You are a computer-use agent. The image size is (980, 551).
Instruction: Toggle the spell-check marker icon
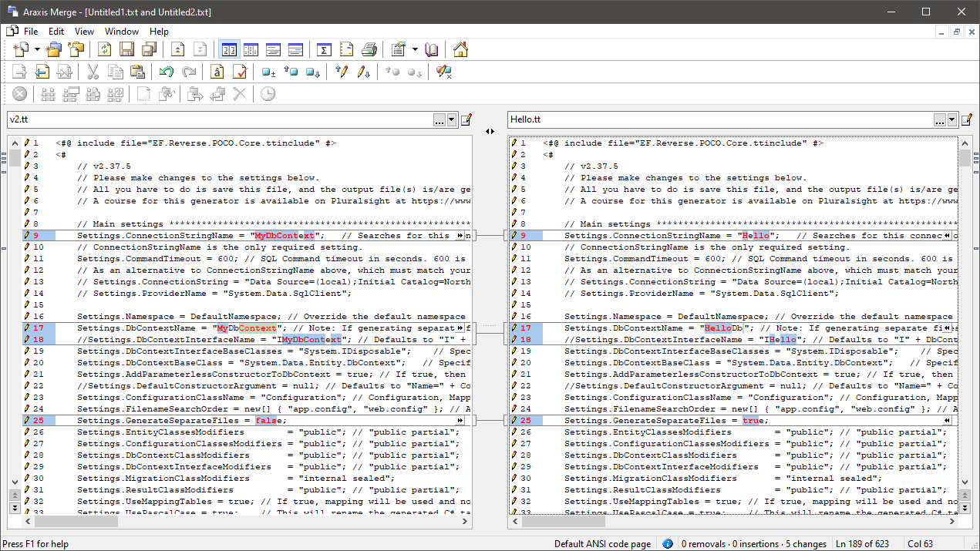[x=240, y=71]
